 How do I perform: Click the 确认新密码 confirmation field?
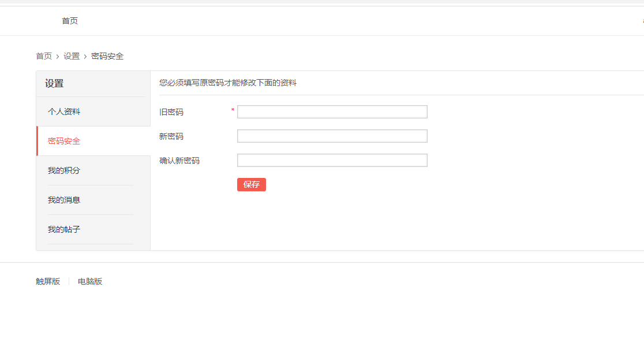(332, 160)
